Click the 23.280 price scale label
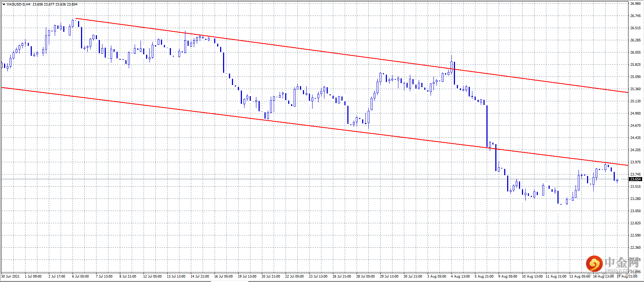644x282 pixels. pos(635,199)
